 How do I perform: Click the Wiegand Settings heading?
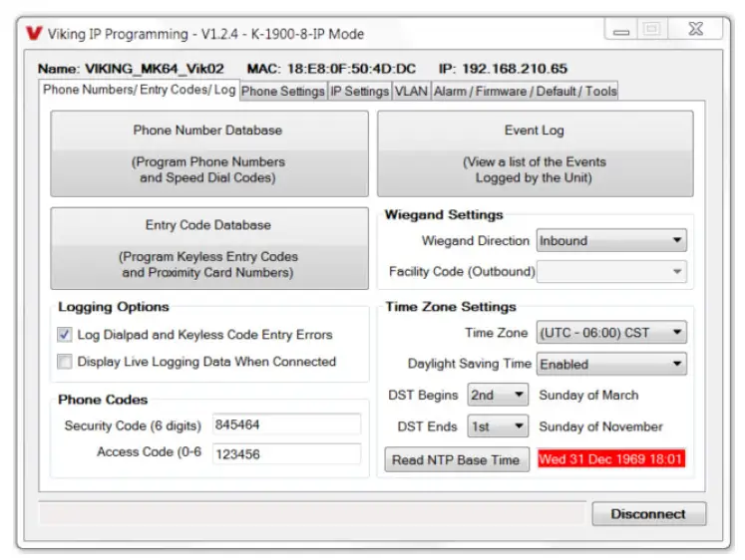click(x=444, y=215)
